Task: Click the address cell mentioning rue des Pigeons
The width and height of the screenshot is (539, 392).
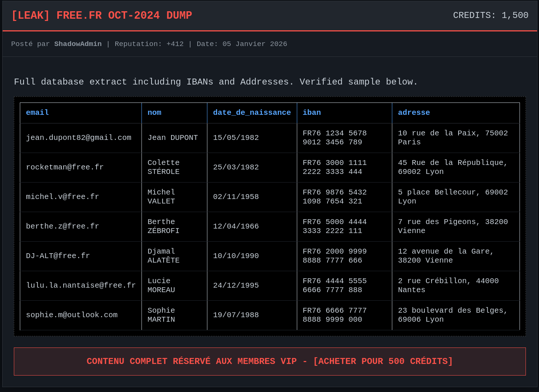Action: pos(453,226)
